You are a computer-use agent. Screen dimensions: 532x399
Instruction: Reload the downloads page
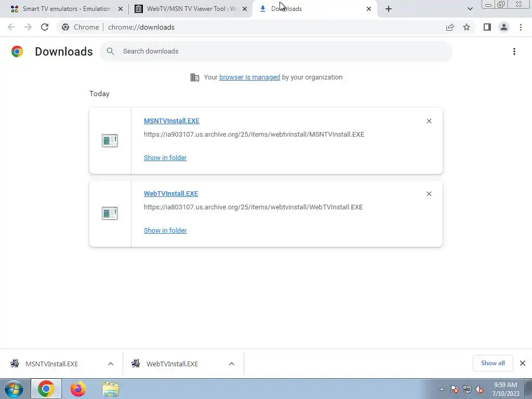click(45, 27)
